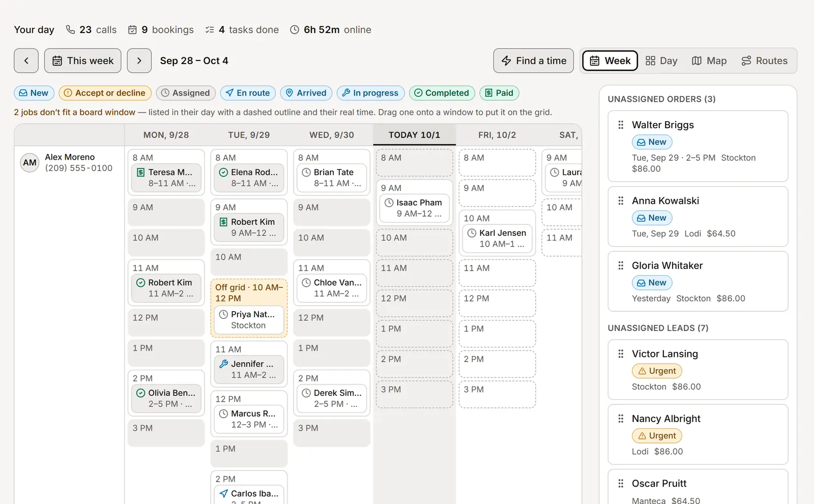Toggle the Completed status filter chip

click(442, 93)
